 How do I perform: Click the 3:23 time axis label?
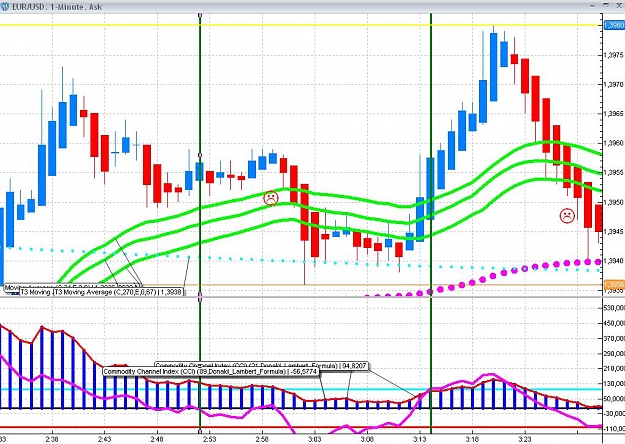(525, 439)
